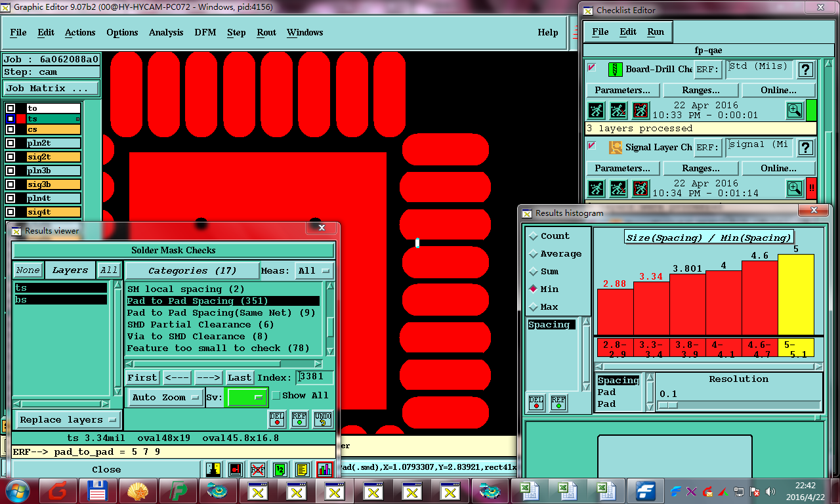Open the Replace layers dropdown

click(x=68, y=420)
